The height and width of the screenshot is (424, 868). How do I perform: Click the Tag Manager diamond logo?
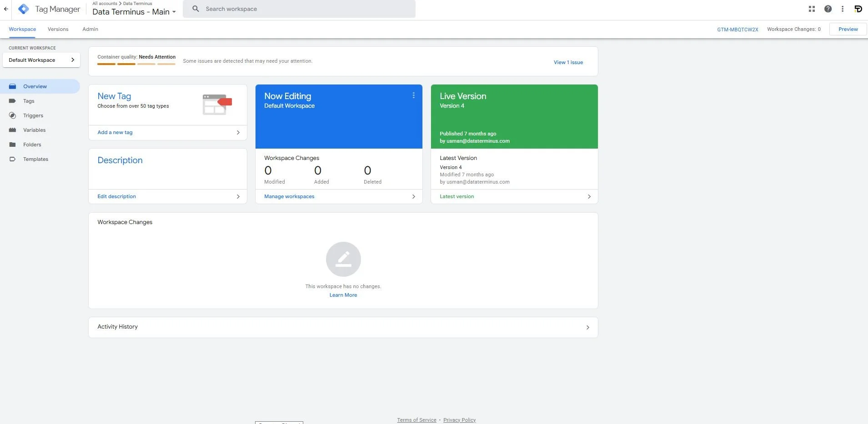(x=23, y=9)
